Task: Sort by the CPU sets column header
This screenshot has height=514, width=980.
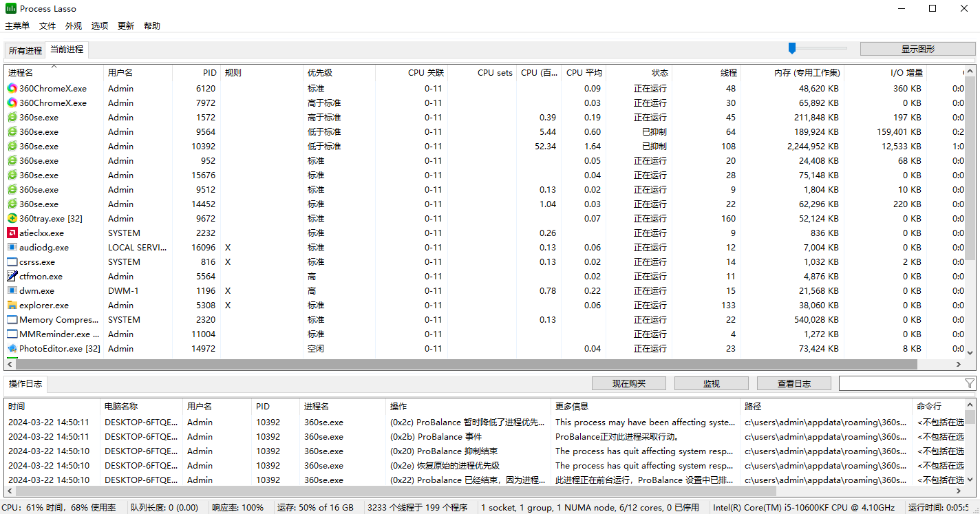Action: pos(482,72)
